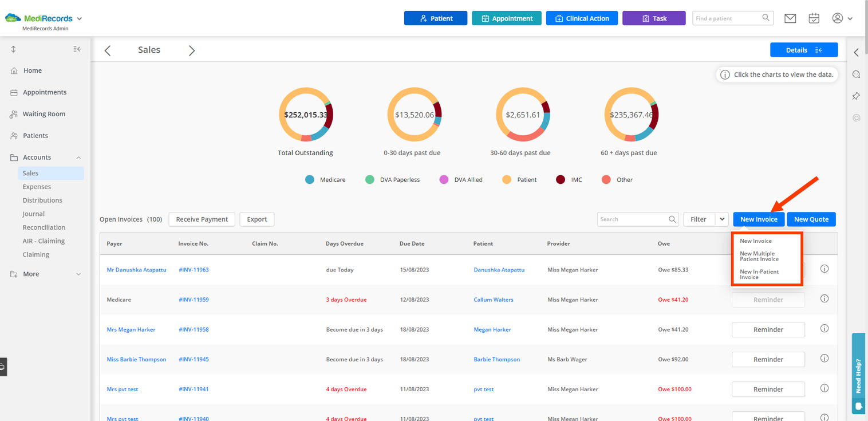Choose New In-Patient Invoice menu entry
The image size is (868, 421).
pyautogui.click(x=759, y=274)
